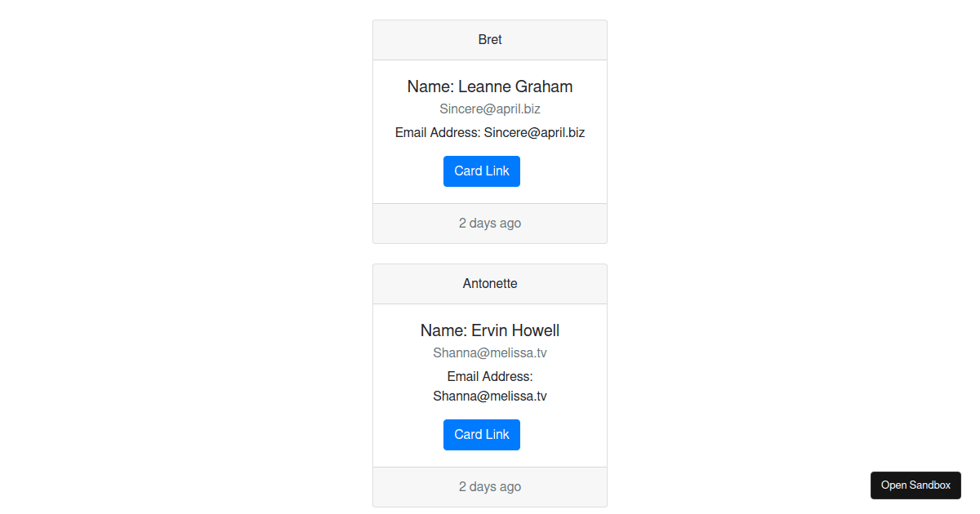Click black Sincere@april.biz after Email Address label
980x514 pixels.
(534, 132)
